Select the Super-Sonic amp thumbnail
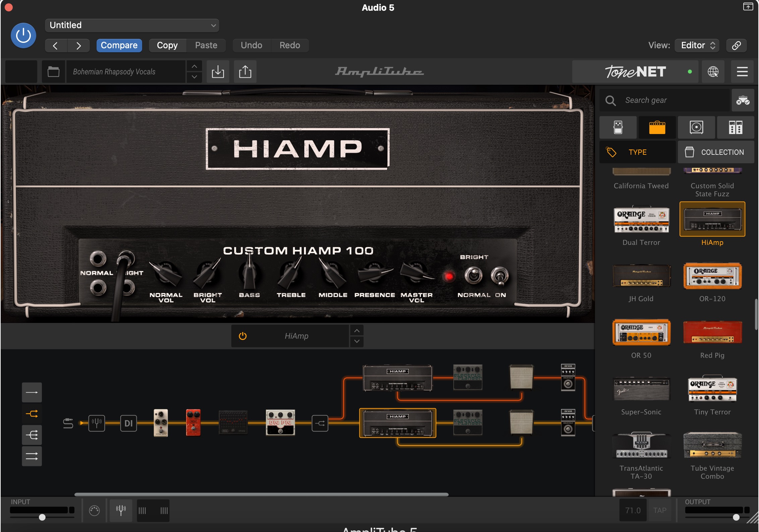 pyautogui.click(x=641, y=389)
